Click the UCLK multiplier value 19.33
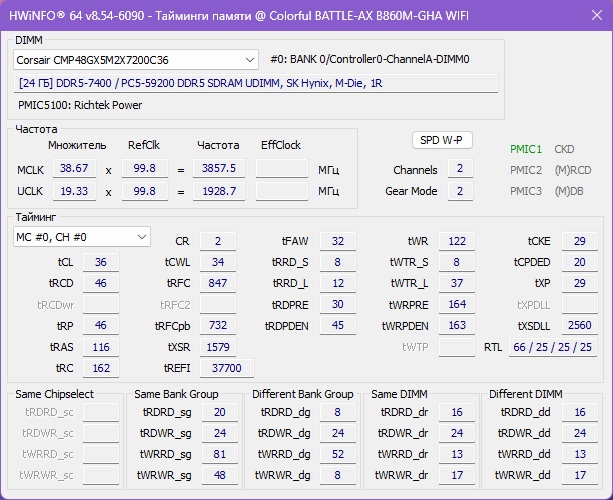The image size is (613, 500). click(x=74, y=191)
